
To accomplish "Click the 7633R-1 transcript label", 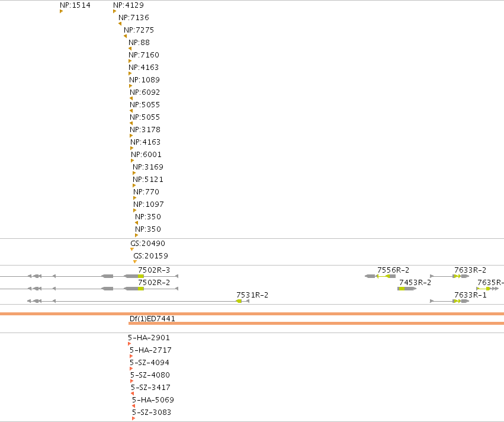I will (x=470, y=295).
